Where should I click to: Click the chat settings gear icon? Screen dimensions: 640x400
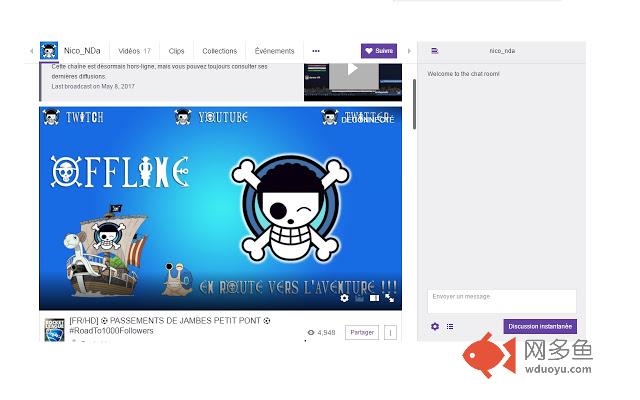click(x=435, y=326)
